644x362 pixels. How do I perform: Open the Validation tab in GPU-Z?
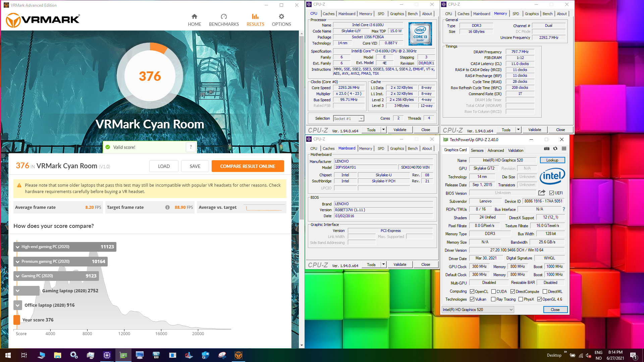tap(516, 150)
